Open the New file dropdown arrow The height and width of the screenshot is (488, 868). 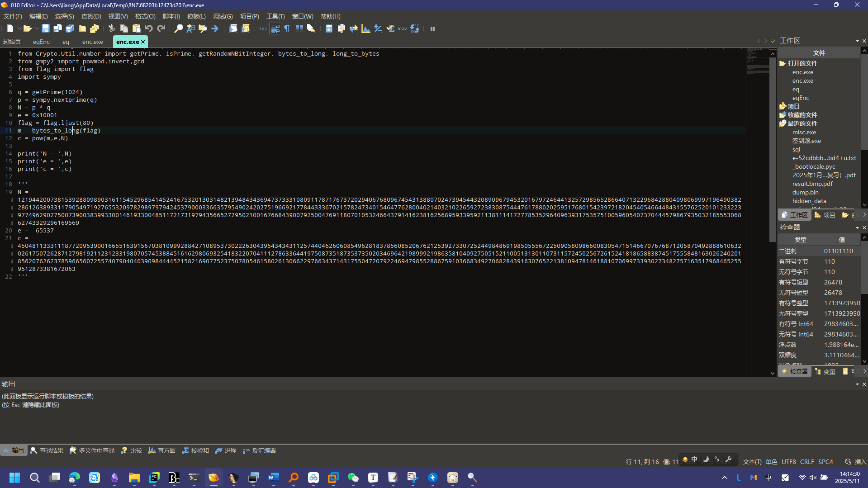pos(19,28)
